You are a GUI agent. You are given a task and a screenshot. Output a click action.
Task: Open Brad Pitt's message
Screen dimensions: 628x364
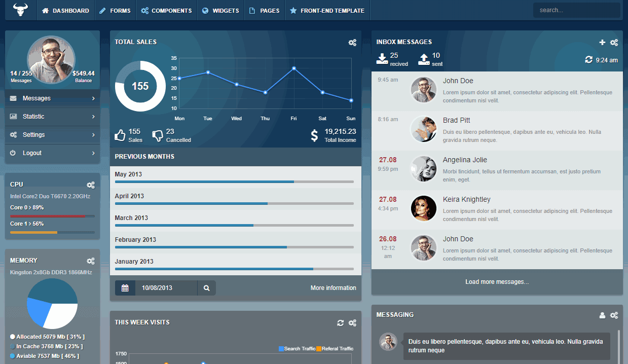click(x=497, y=131)
